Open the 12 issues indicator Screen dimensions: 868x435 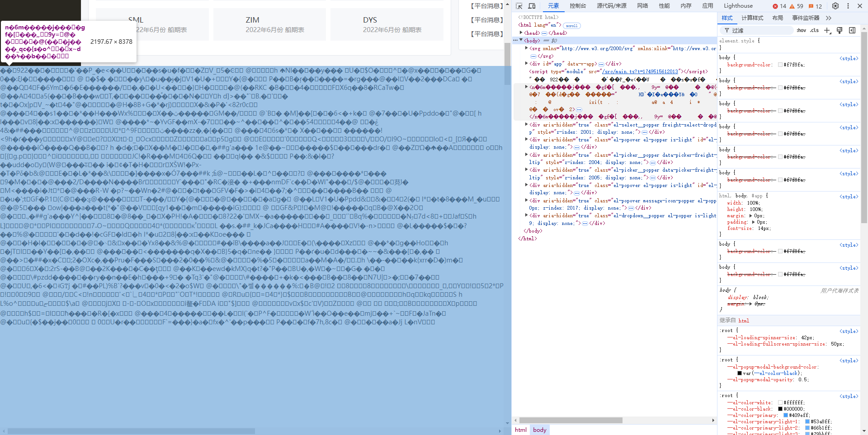(815, 6)
